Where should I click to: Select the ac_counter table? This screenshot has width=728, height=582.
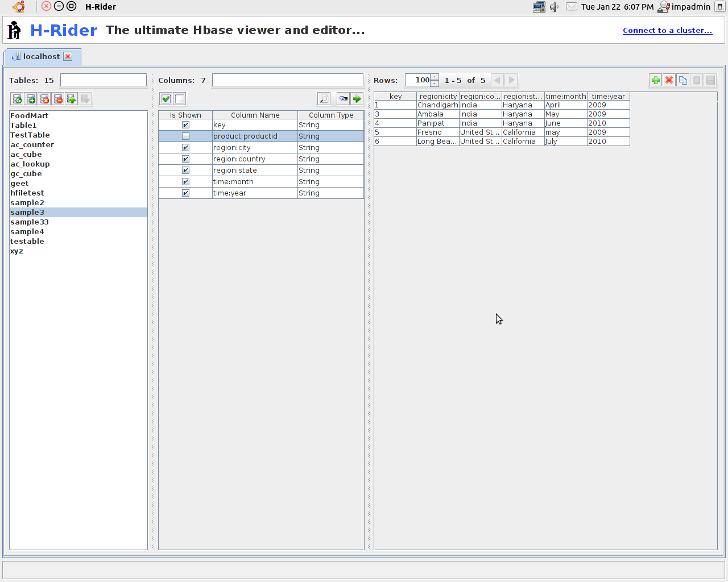[x=78, y=145]
